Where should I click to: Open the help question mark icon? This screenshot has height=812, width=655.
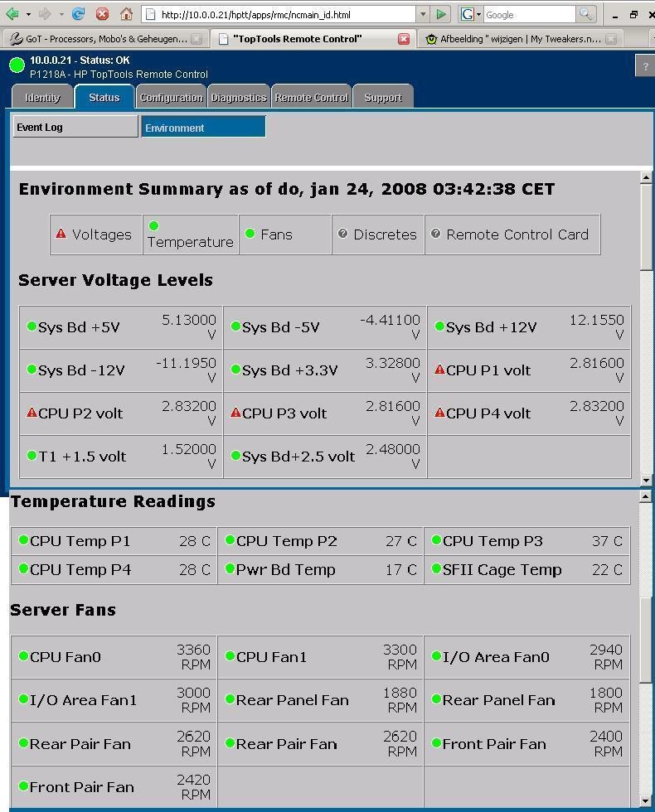coord(645,66)
